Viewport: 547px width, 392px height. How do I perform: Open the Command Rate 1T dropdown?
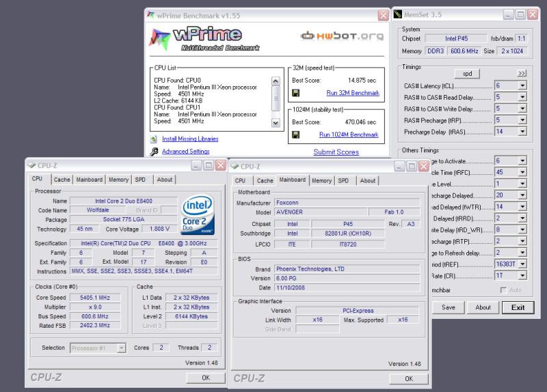[x=522, y=276]
